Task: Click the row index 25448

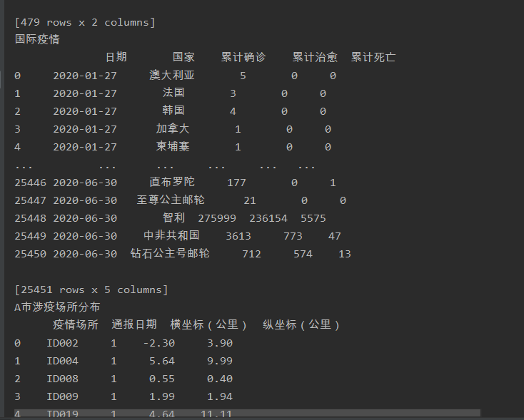Action: 31,218
